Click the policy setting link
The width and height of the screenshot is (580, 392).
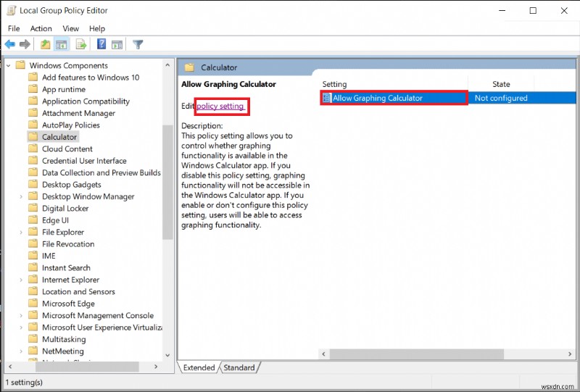[x=221, y=106]
